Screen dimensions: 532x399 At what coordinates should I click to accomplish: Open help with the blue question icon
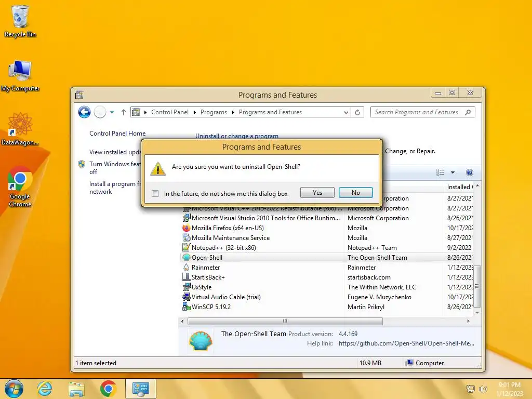pyautogui.click(x=470, y=172)
